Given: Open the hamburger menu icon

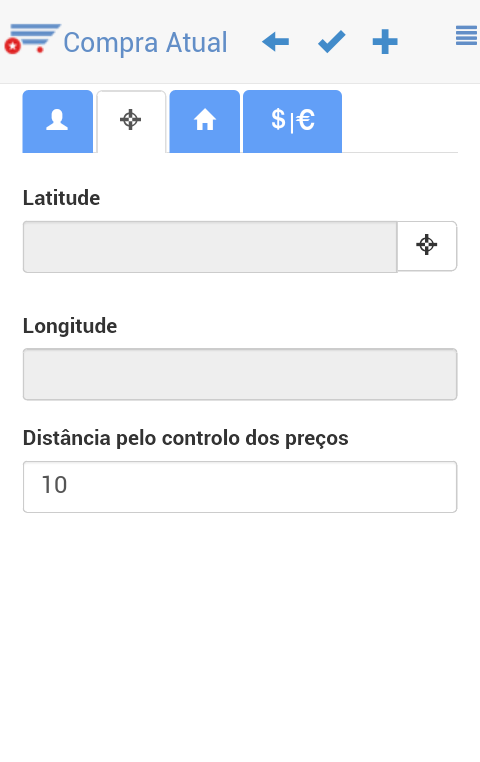Looking at the screenshot, I should pos(466,35).
